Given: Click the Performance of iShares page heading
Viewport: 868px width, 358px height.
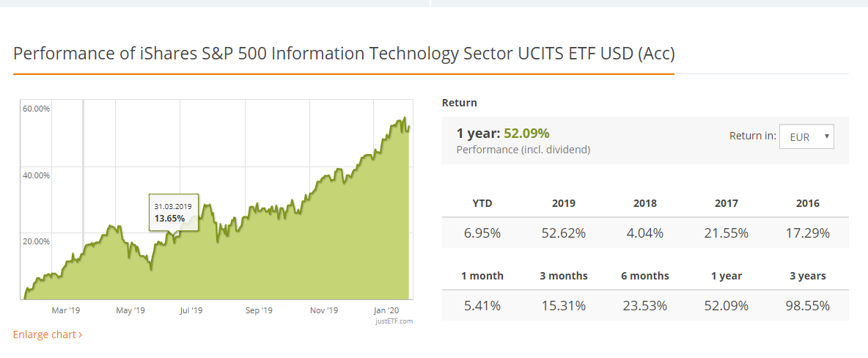Looking at the screenshot, I should [343, 54].
